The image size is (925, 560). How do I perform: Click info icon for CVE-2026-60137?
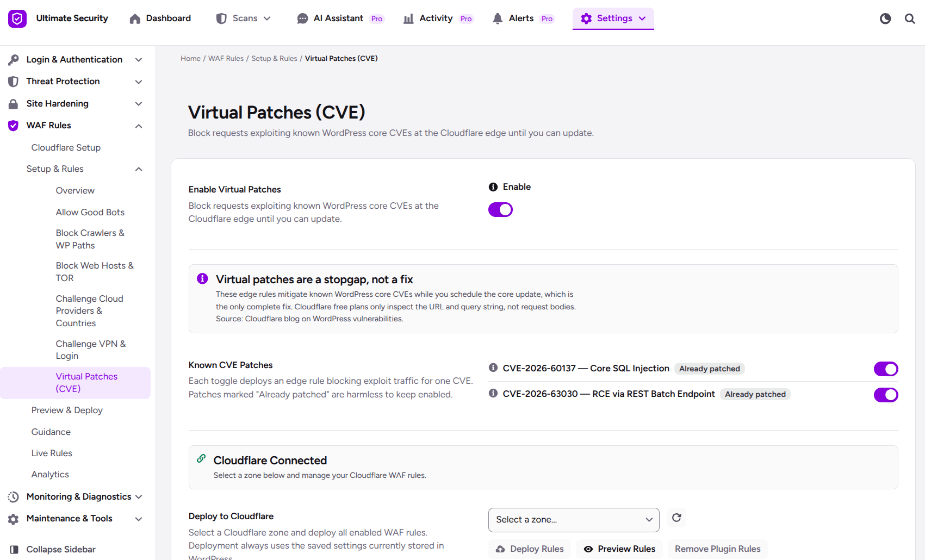pyautogui.click(x=493, y=368)
